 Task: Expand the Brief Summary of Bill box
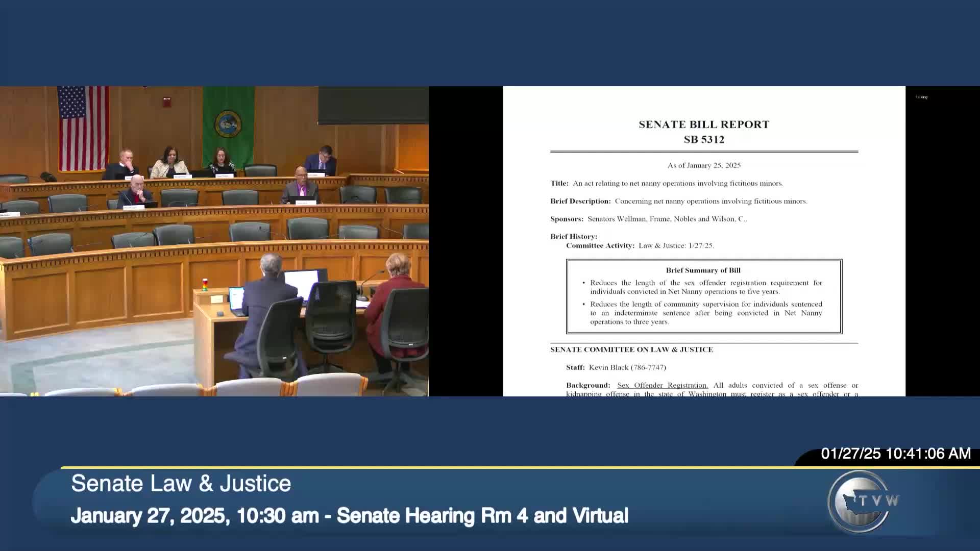click(x=704, y=270)
